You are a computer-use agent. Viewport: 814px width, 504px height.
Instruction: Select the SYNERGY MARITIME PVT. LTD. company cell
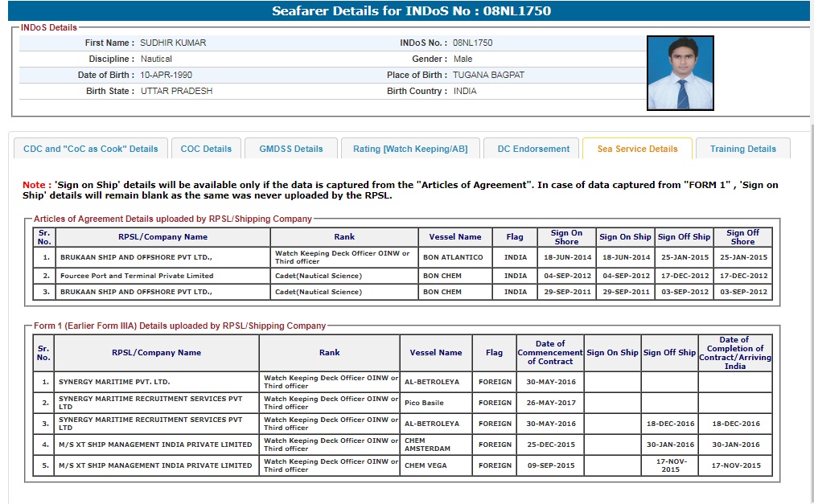click(x=115, y=382)
